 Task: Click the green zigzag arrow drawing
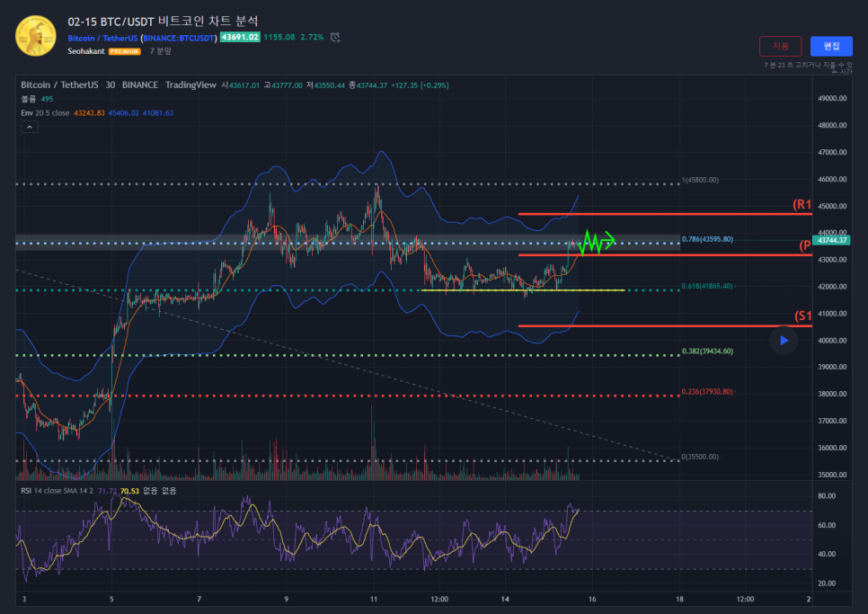(x=597, y=241)
